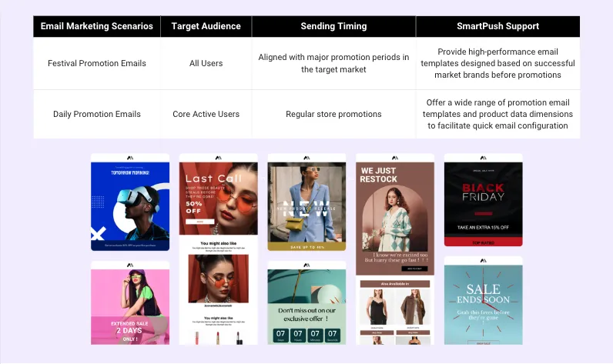
Task: Click the countdown '07' seconds box
Action: click(333, 335)
